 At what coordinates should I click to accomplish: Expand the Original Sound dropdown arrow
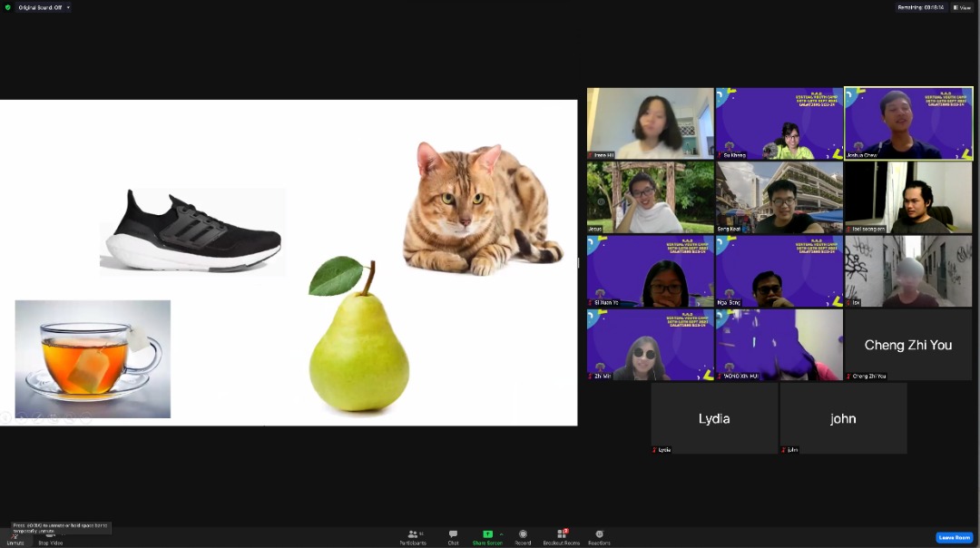point(68,7)
